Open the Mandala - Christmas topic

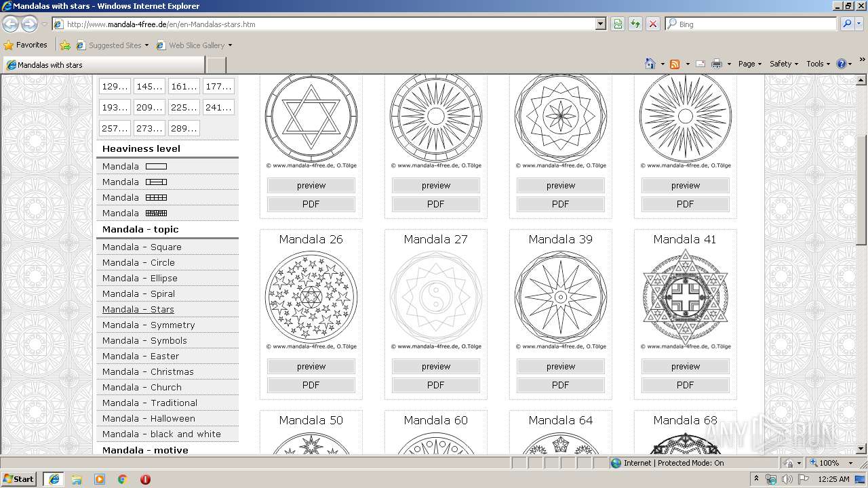[148, 371]
